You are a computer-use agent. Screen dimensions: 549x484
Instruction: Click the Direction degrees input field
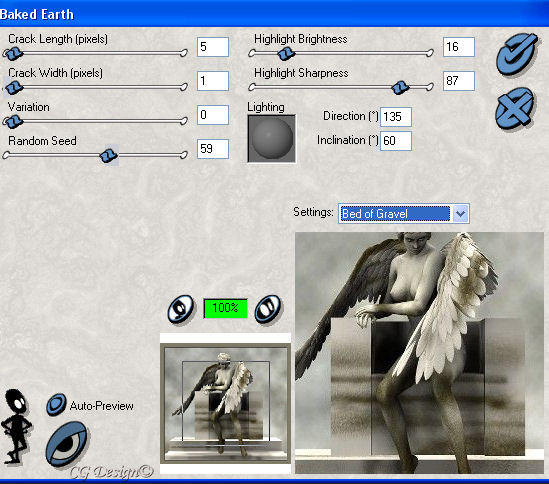396,117
